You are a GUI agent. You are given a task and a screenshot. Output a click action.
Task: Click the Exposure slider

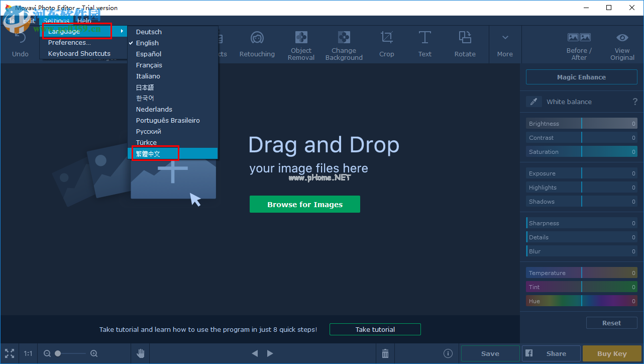click(x=582, y=173)
